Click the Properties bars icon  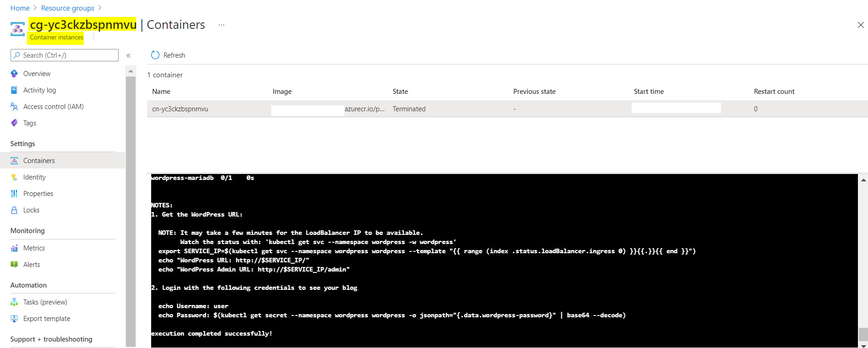14,194
